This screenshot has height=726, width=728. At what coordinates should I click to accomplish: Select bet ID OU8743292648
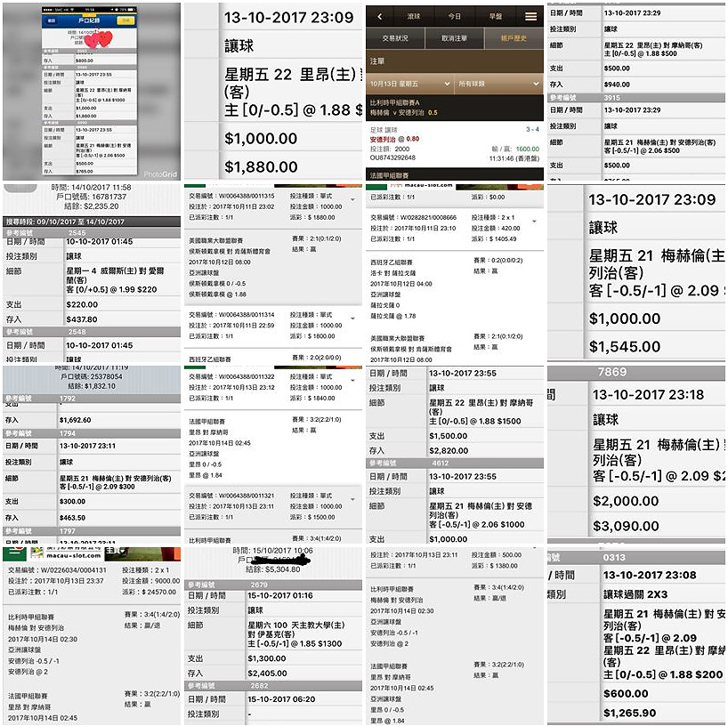392,157
